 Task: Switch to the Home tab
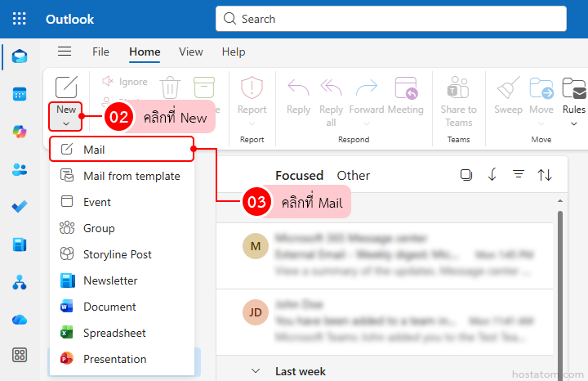tap(145, 52)
